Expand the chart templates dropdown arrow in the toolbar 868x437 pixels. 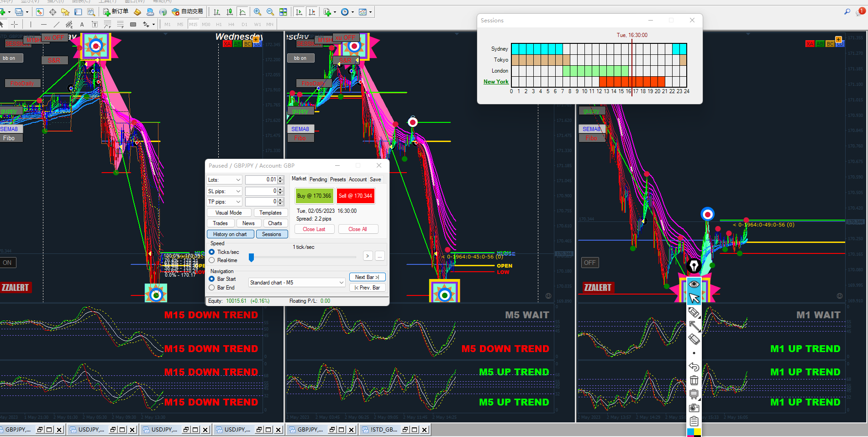click(370, 12)
